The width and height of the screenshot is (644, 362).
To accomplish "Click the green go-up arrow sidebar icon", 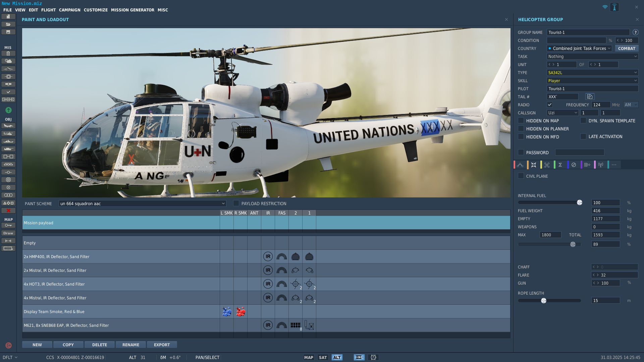I will click(x=8, y=110).
